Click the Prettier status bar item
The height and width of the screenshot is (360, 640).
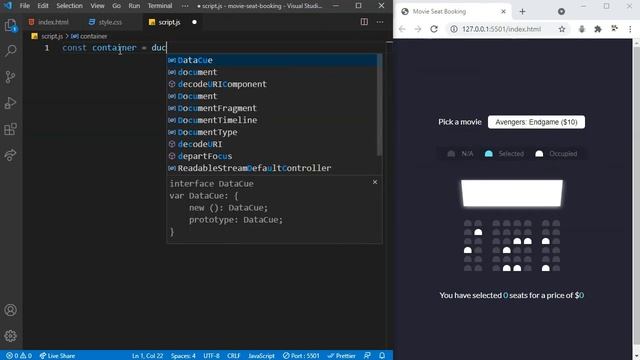click(341, 356)
